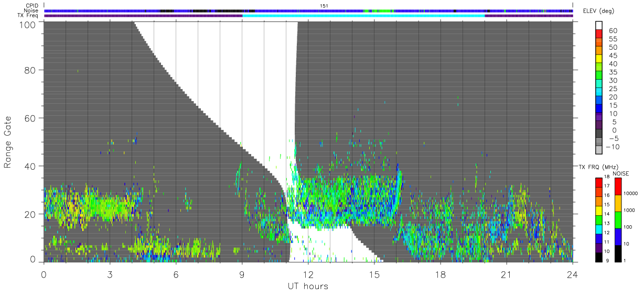The height and width of the screenshot is (297, 644).
Task: Pick the yellow segment of the ELEV colorbar
Action: tap(599, 60)
